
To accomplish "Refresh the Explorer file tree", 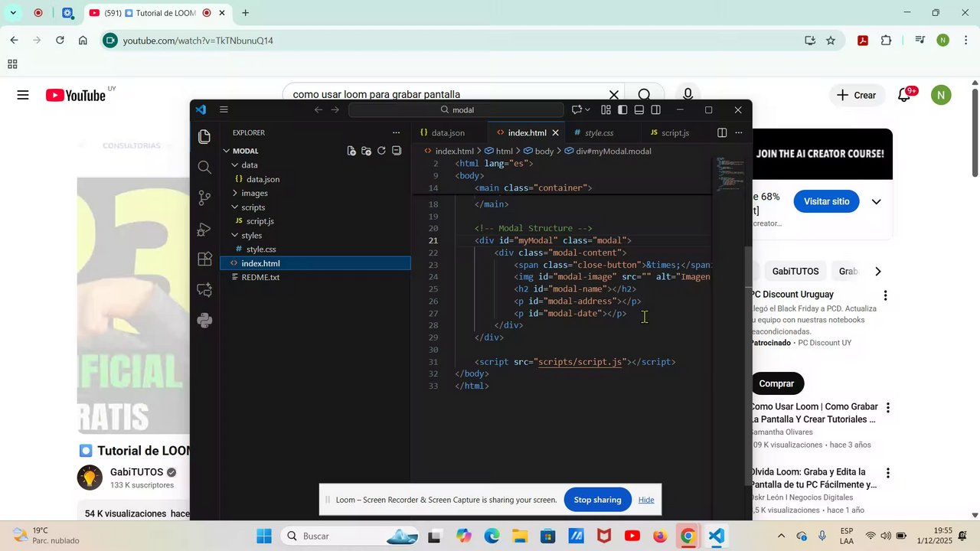I will (381, 151).
